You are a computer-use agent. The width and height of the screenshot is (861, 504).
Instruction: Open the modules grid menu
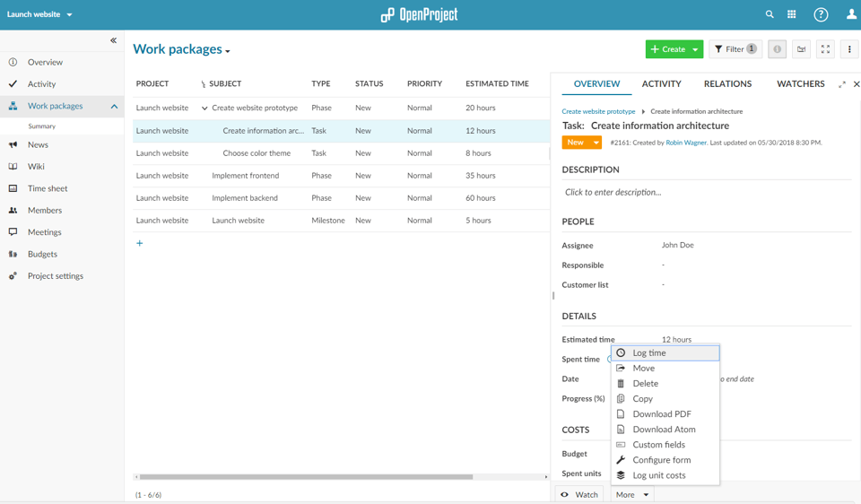click(791, 15)
